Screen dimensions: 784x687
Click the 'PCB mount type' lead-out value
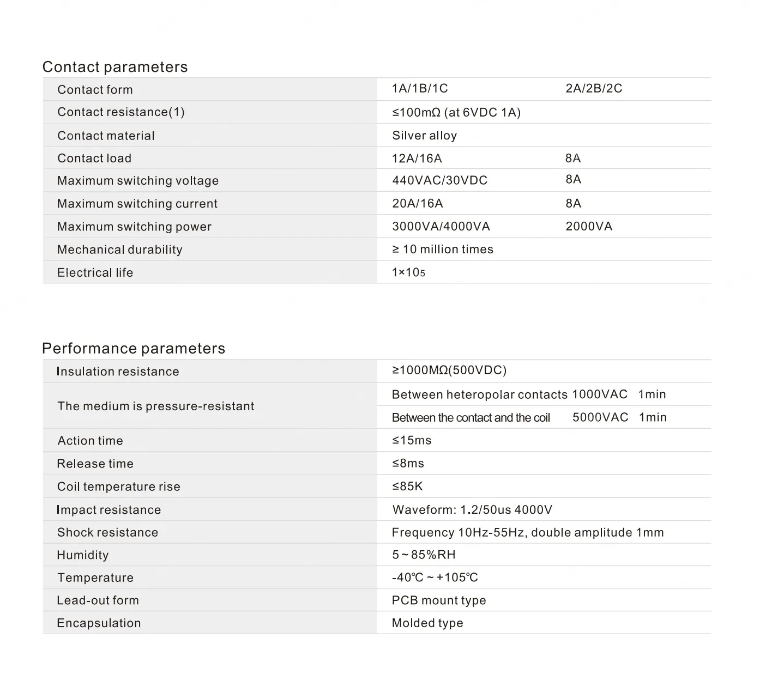point(439,600)
